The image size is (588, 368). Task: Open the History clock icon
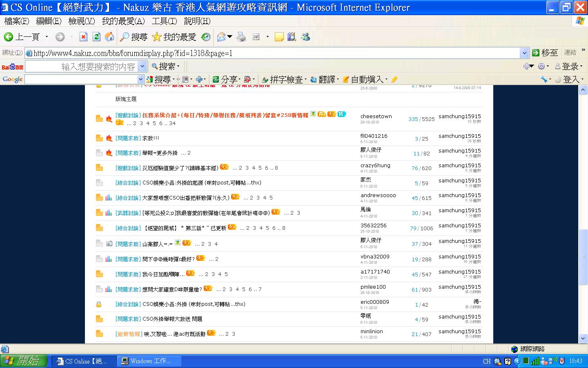tap(206, 37)
